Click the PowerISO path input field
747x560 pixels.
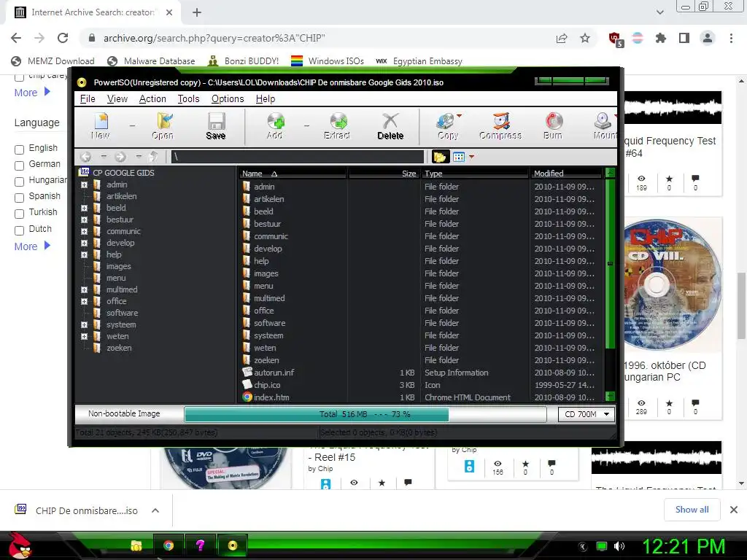pyautogui.click(x=298, y=157)
